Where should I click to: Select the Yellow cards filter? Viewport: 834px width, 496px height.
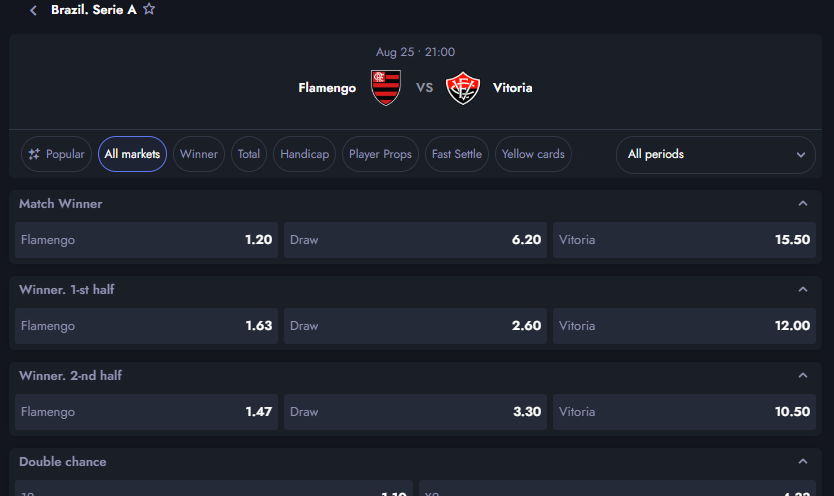(533, 154)
